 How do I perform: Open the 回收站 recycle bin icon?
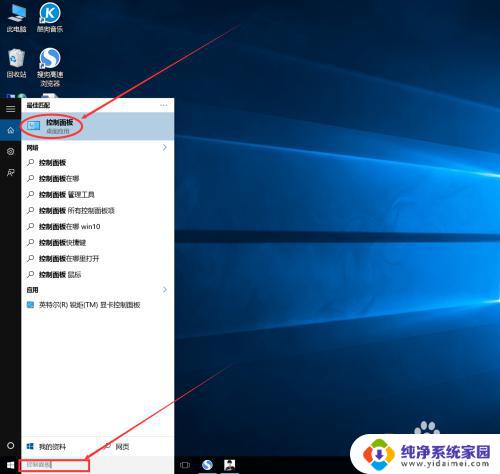coord(16,63)
